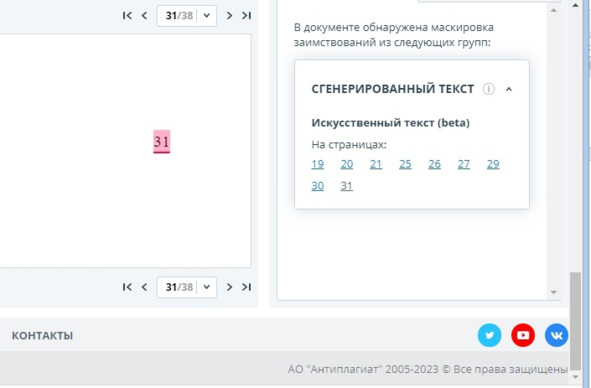Open the YouTube social icon
This screenshot has height=388, width=591.
click(523, 335)
